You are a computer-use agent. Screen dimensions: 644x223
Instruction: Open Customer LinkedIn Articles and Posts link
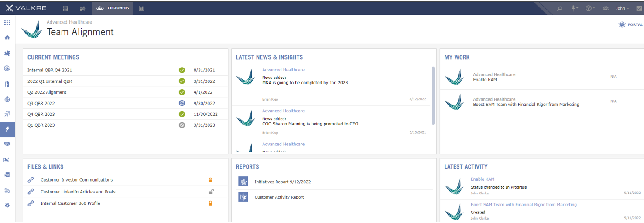pyautogui.click(x=78, y=192)
